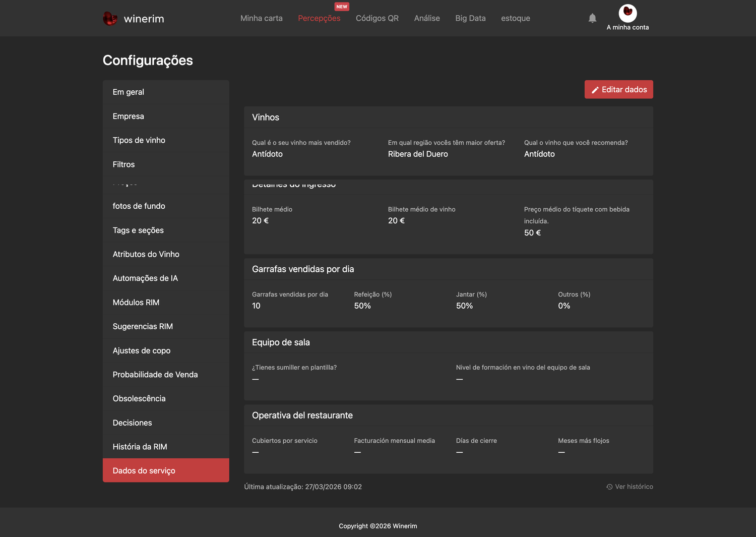
Task: Click Garrafas vendidas por dia heading
Action: [303, 269]
